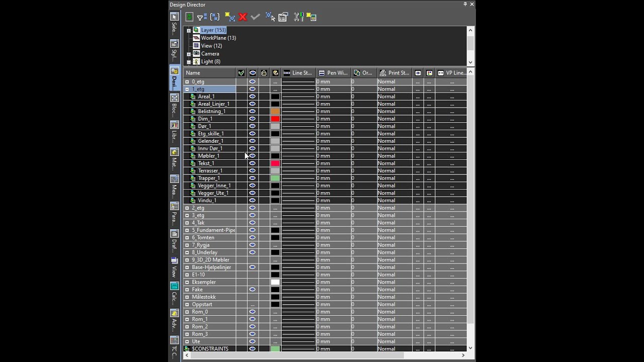Expand the 8_Underlay layer group
This screenshot has width=644, height=362.
[x=187, y=252]
